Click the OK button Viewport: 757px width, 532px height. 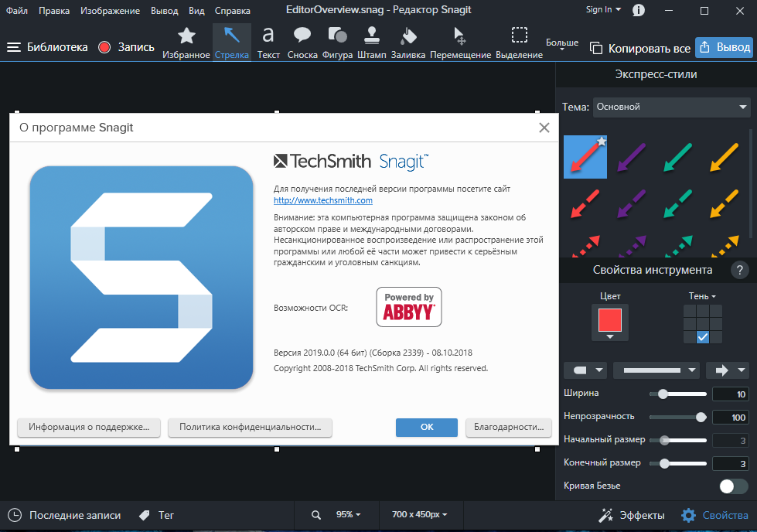pyautogui.click(x=427, y=428)
